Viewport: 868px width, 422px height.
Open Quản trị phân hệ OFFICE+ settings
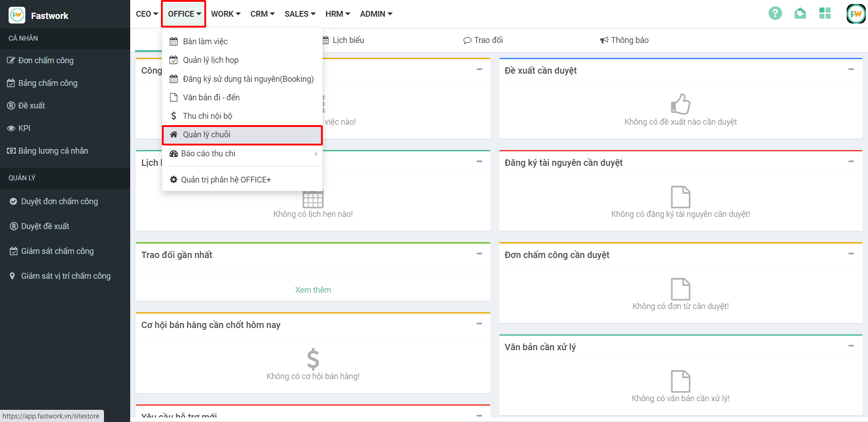[226, 180]
